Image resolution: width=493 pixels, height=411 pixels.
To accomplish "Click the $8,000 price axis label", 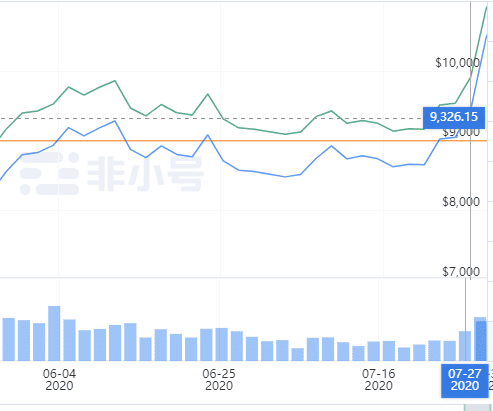I will pyautogui.click(x=461, y=202).
